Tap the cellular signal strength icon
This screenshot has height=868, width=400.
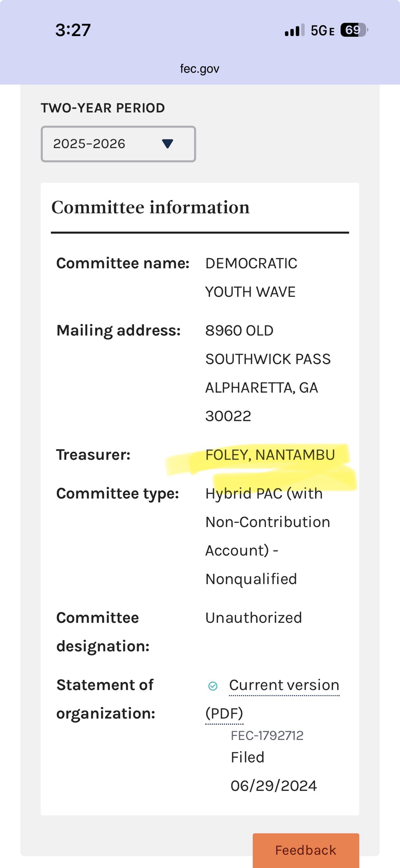pyautogui.click(x=294, y=30)
